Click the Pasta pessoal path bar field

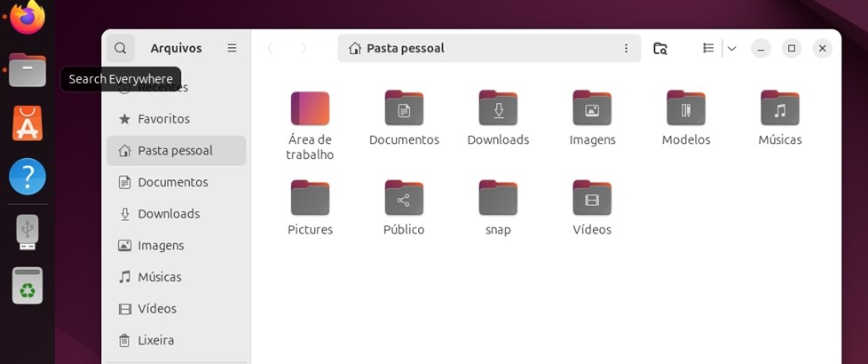coord(479,48)
